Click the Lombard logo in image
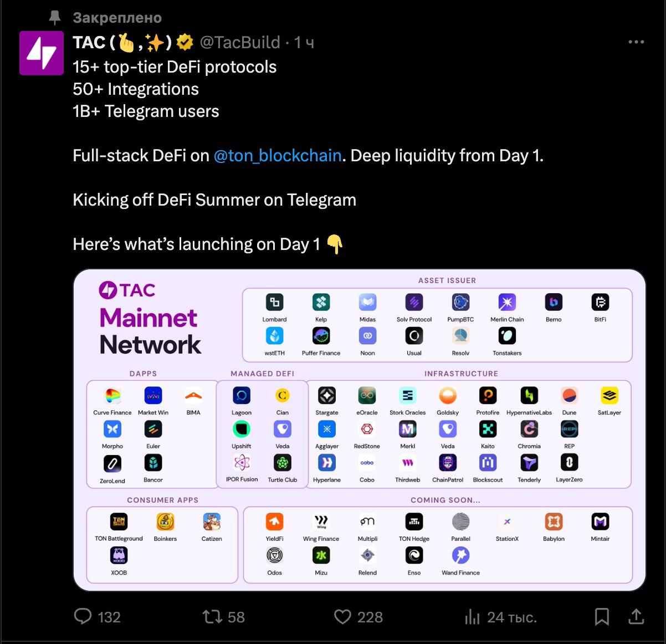This screenshot has width=666, height=644. tap(274, 302)
